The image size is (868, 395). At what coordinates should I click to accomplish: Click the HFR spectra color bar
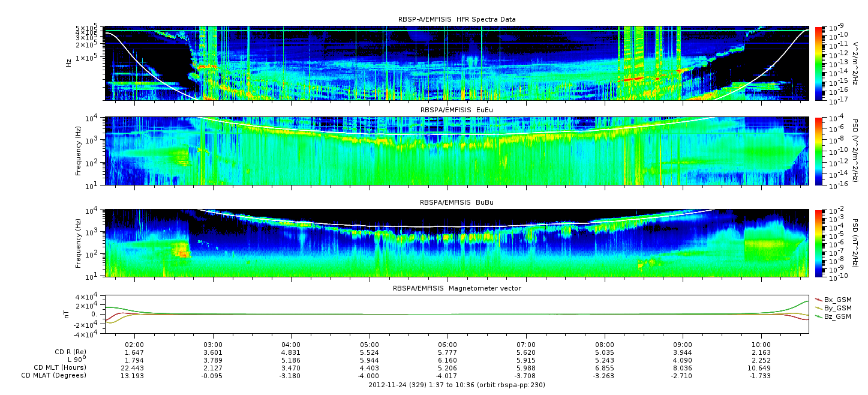click(819, 63)
